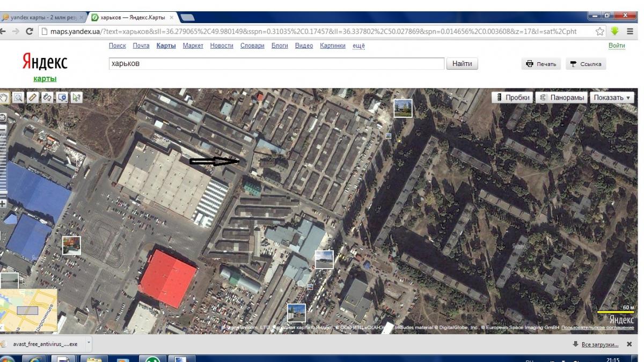Click the minus zoom-out button
This screenshot has width=644, height=362.
click(2, 129)
